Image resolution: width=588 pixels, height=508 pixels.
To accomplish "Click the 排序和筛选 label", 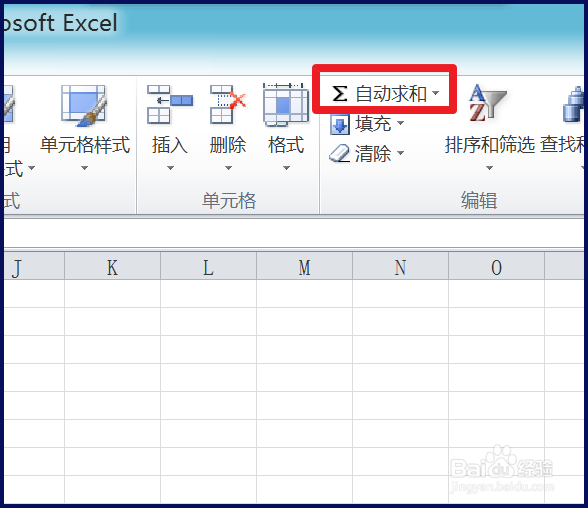I will [x=490, y=145].
